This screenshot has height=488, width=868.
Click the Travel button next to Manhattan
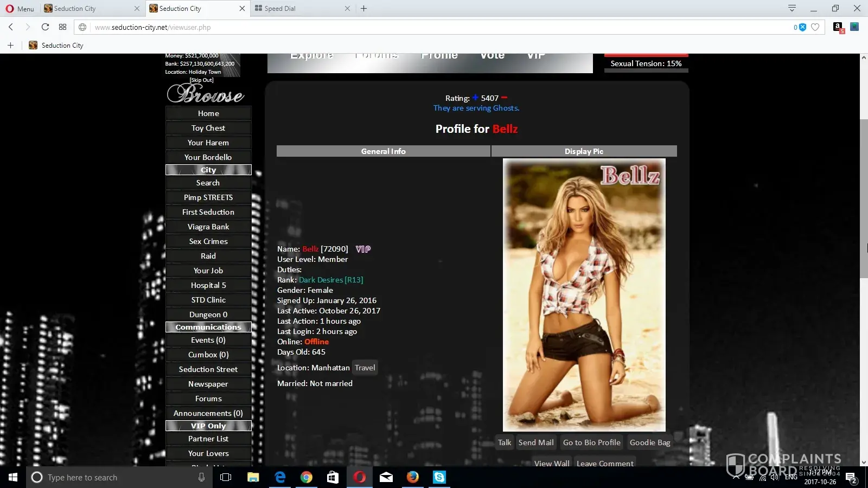click(365, 368)
